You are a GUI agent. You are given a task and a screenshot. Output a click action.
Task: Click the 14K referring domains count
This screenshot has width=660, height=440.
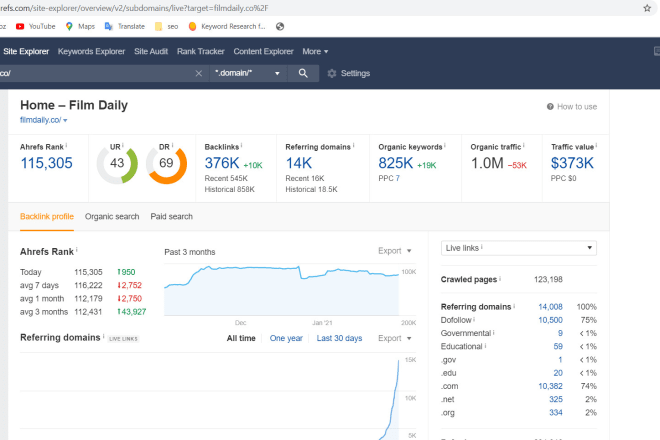point(299,163)
